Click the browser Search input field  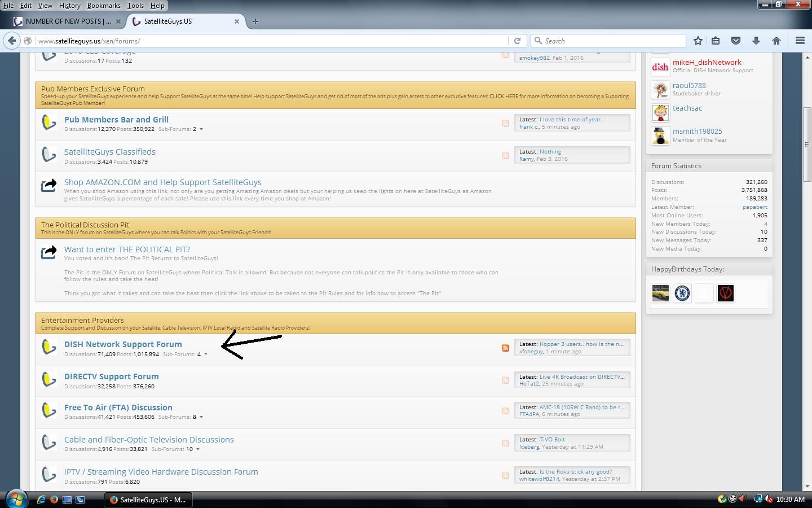[608, 41]
